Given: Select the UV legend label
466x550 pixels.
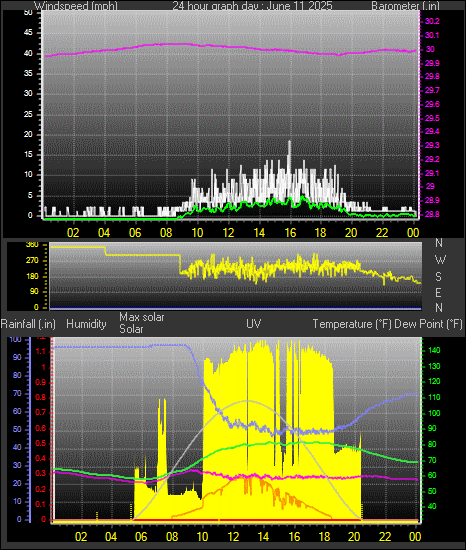Looking at the screenshot, I should 253,323.
